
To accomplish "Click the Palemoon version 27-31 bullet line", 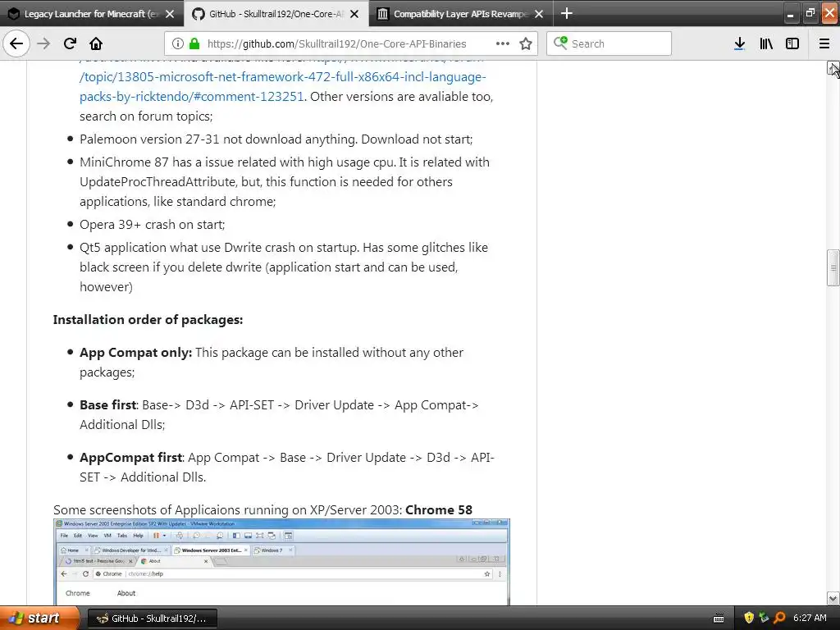I will click(276, 139).
